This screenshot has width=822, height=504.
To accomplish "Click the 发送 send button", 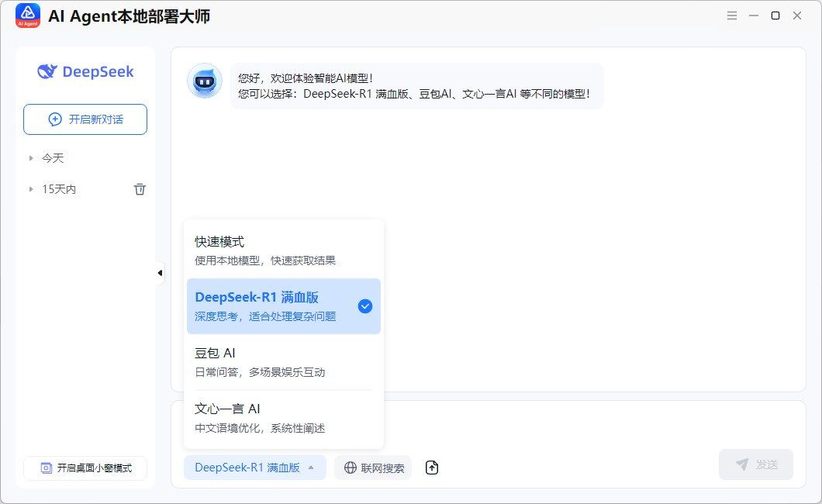I will point(756,464).
